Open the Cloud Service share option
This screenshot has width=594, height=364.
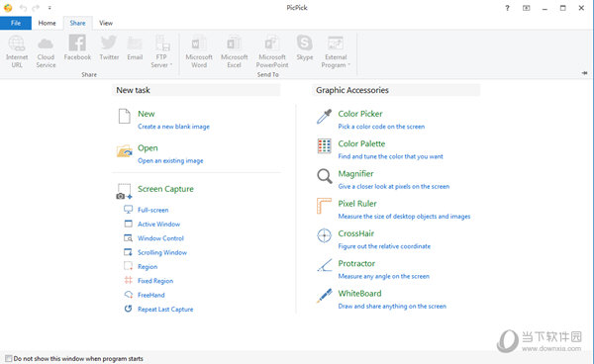point(46,51)
